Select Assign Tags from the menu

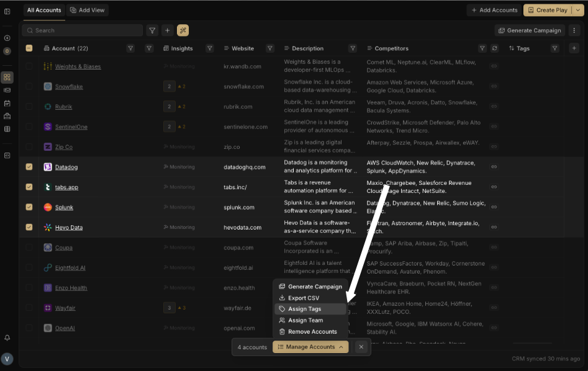304,309
